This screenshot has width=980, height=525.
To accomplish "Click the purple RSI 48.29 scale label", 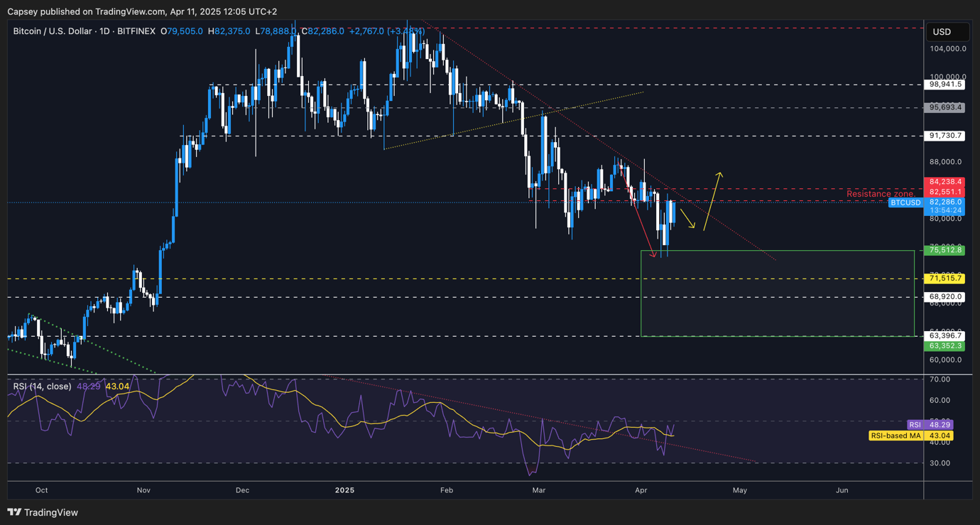I will (x=930, y=425).
